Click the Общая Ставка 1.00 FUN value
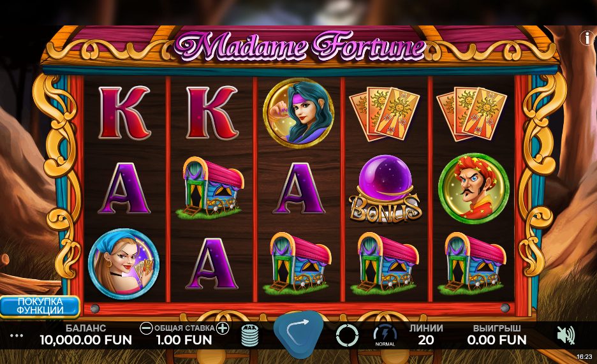 (x=184, y=340)
